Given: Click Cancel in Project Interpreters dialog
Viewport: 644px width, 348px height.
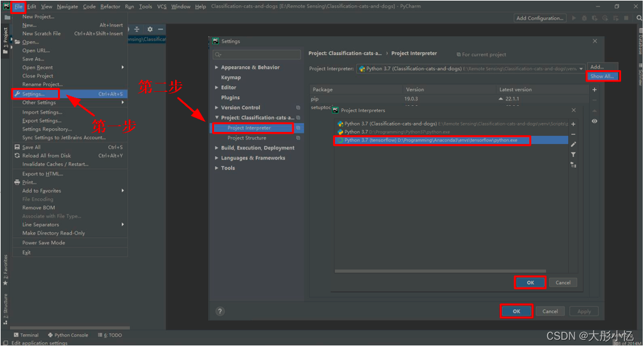Looking at the screenshot, I should point(562,283).
